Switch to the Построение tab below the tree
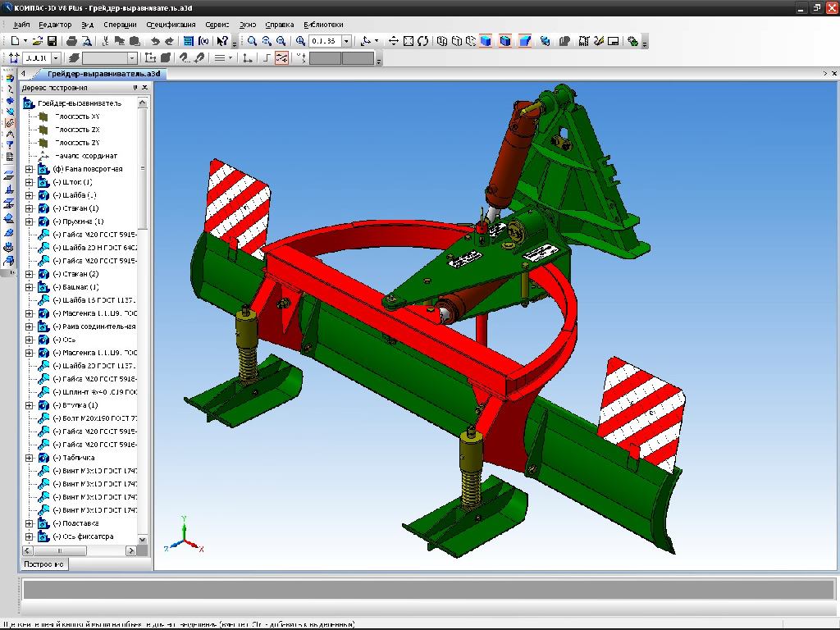The image size is (840, 630). (44, 564)
